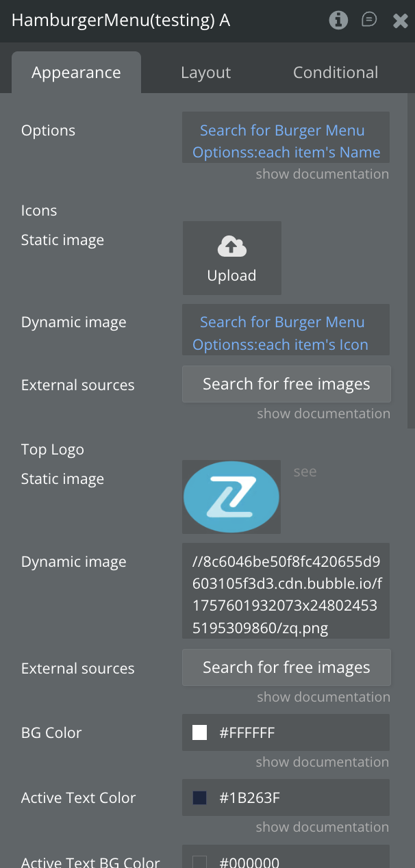Open the white BG Color swatch
The width and height of the screenshot is (415, 868).
tap(199, 733)
